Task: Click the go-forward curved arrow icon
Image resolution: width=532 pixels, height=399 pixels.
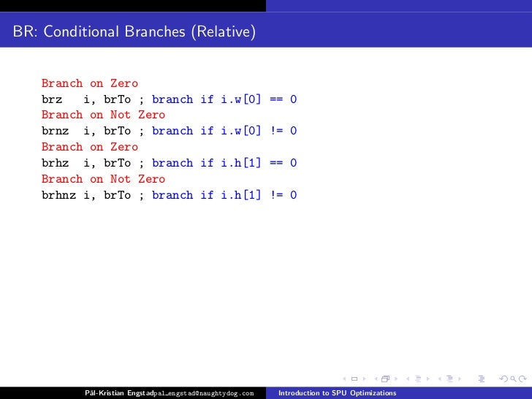Action: click(522, 379)
